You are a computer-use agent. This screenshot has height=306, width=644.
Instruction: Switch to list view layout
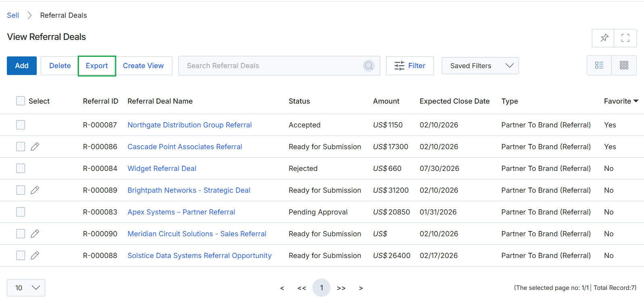[599, 65]
